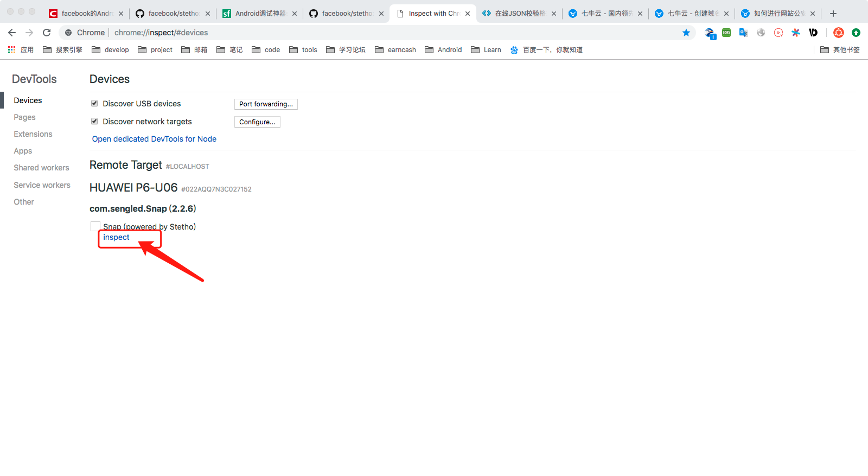
Task: Click the browser forward arrow
Action: pos(29,33)
